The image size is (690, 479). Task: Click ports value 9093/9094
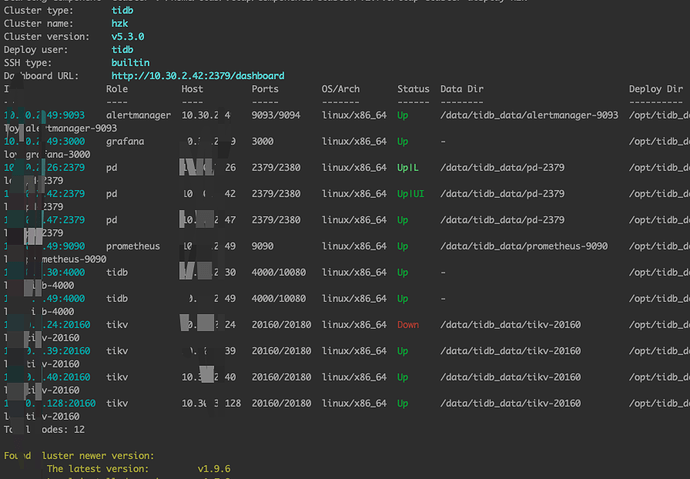276,115
